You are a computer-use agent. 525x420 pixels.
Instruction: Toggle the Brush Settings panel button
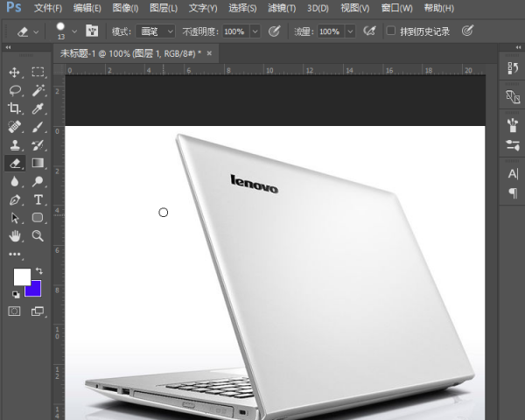92,31
